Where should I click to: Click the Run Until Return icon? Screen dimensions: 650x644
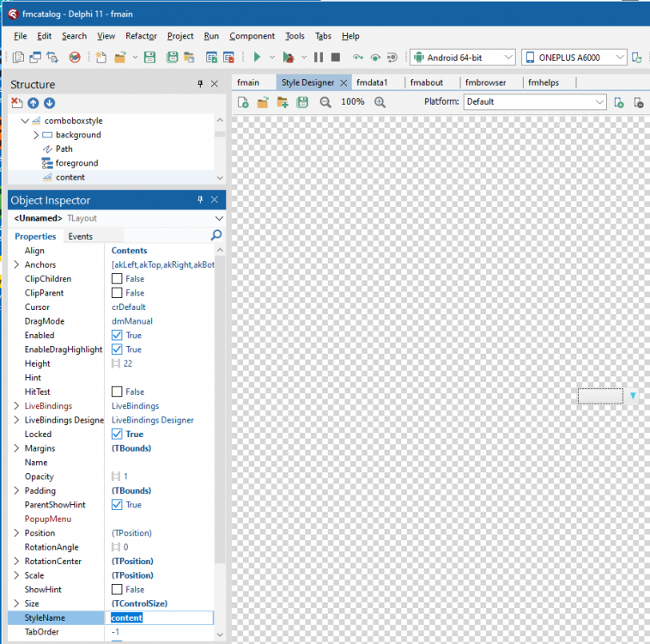pos(392,58)
